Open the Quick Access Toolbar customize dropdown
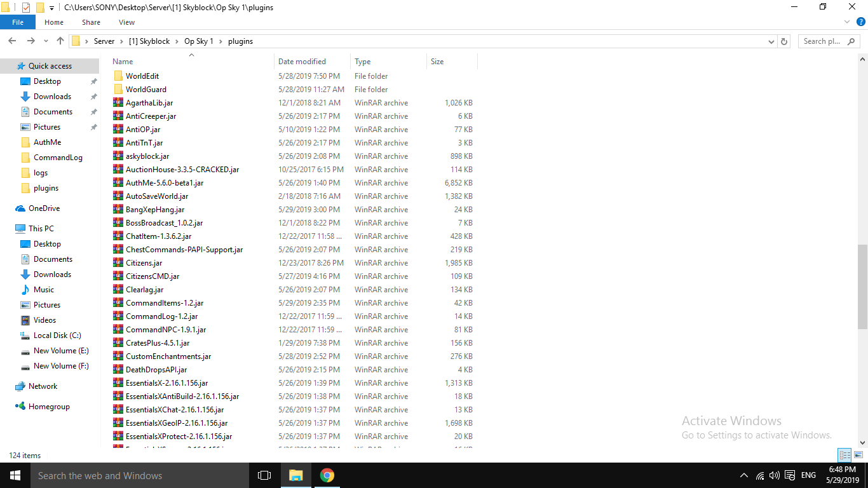The width and height of the screenshot is (868, 488). tap(51, 7)
